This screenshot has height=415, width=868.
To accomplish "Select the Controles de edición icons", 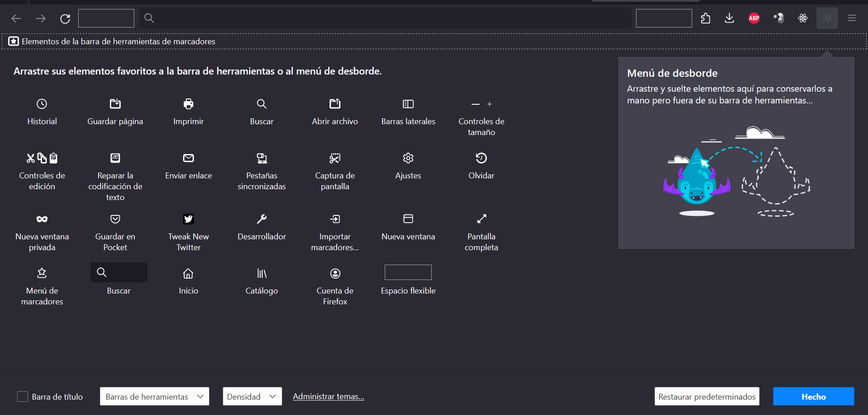I will 42,158.
